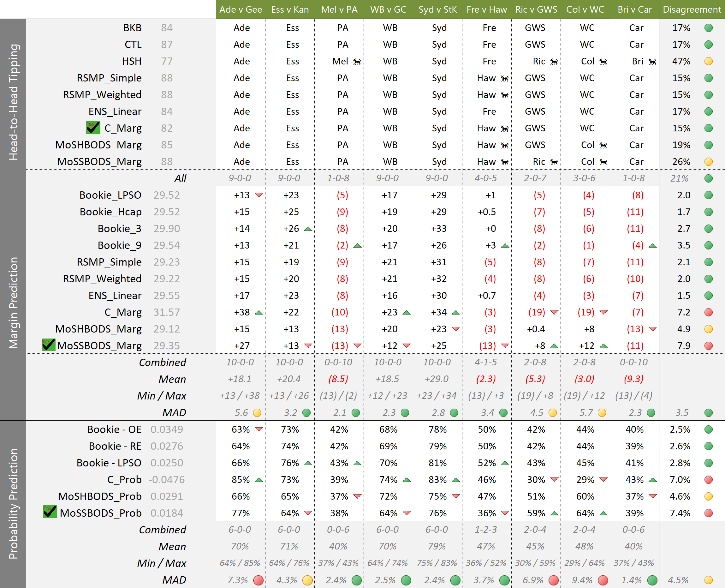
Task: Click the 30% / 59% Min / Max cell
Action: (535, 563)
